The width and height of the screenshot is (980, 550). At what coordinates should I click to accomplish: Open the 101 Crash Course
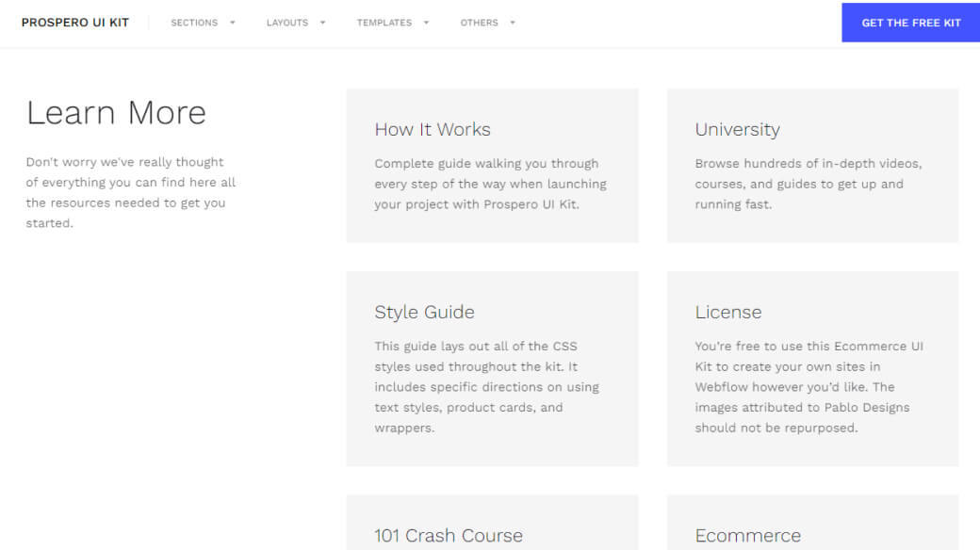click(x=449, y=535)
